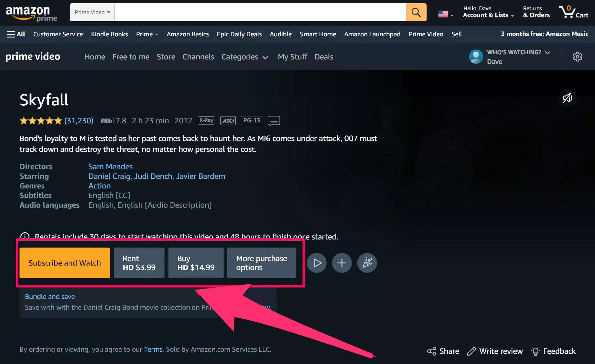595x364 pixels.
Task: Click the Bundle and save link
Action: [x=50, y=296]
